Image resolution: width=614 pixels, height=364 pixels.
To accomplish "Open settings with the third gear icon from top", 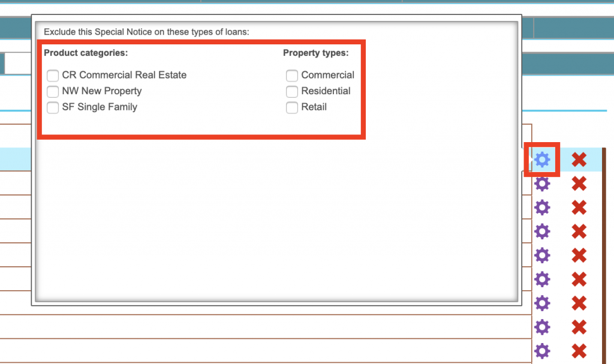I will 542,207.
